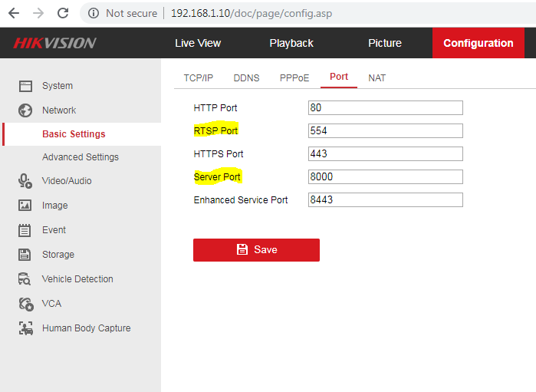Screen dimensions: 536x392
Task: Click the VCA icon in sidebar
Action: (x=25, y=304)
